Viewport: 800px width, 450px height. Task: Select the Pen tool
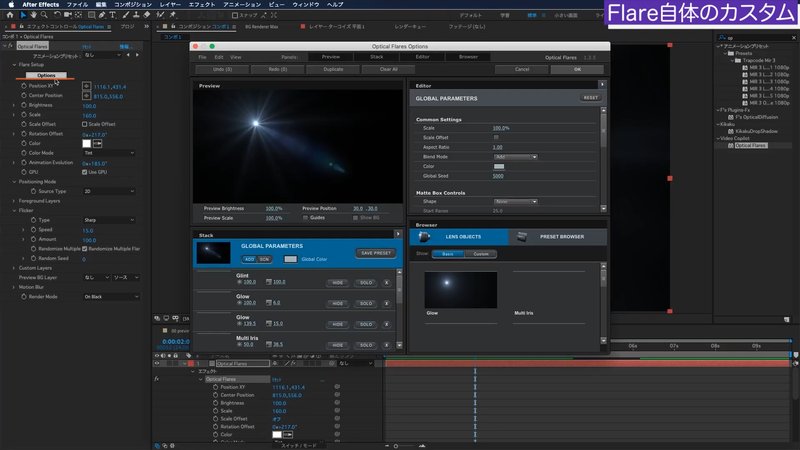[102, 15]
